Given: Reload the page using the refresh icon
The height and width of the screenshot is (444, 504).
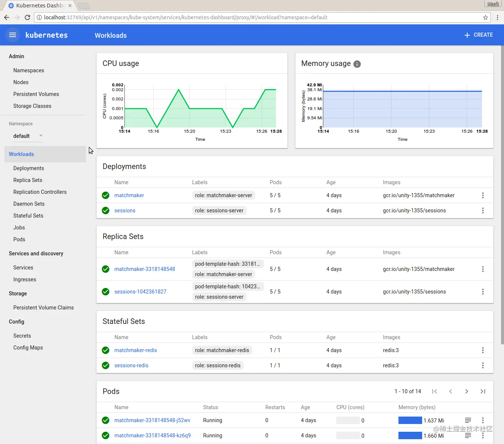Looking at the screenshot, I should (27, 17).
